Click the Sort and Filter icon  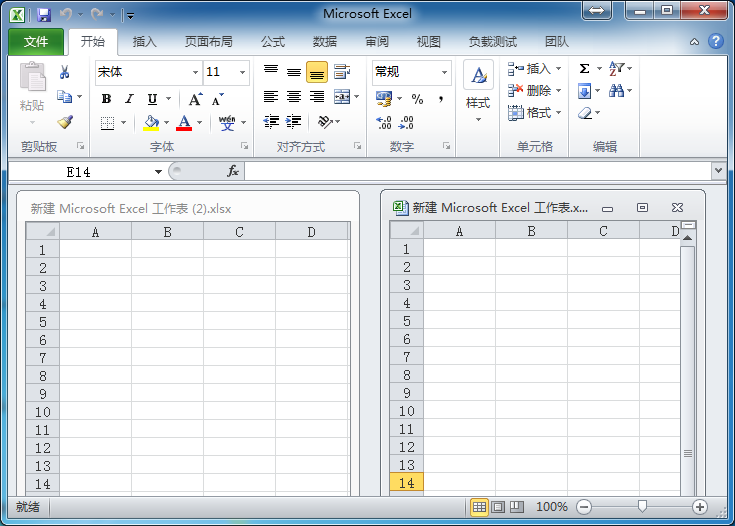[616, 68]
